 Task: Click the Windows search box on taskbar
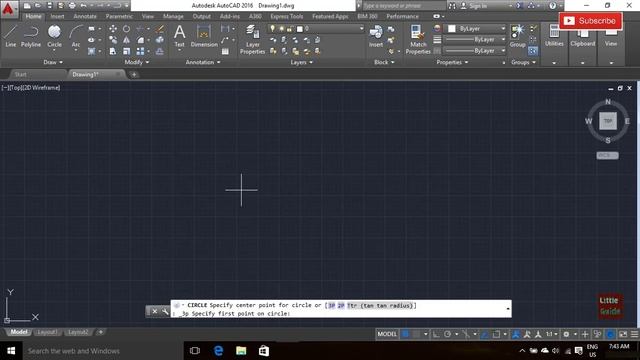click(x=103, y=351)
